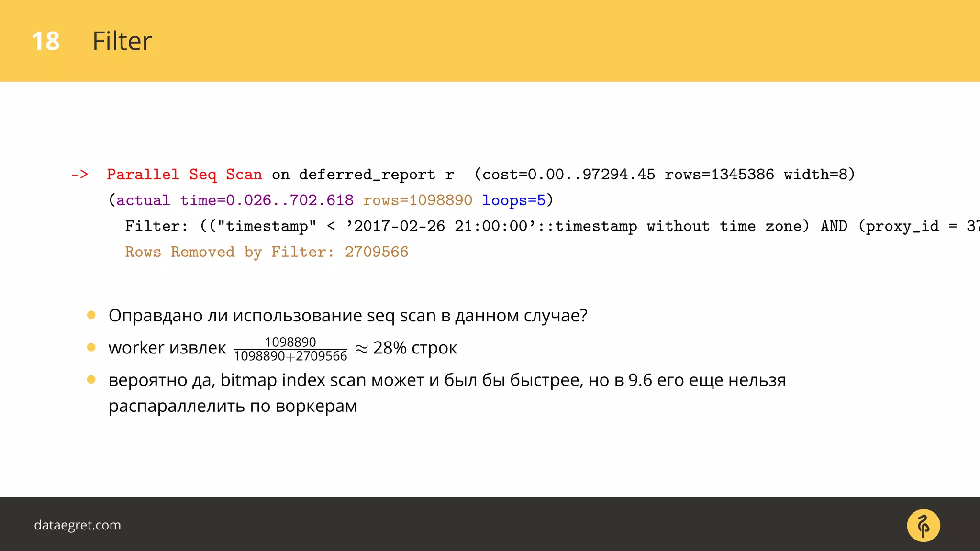Click the orange rows=1098890 value

[418, 200]
